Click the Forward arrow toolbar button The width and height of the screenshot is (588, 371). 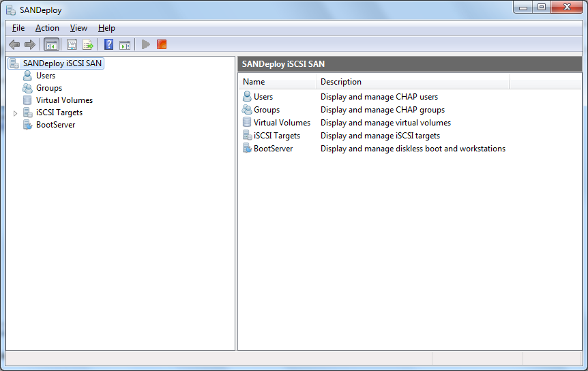click(x=30, y=44)
